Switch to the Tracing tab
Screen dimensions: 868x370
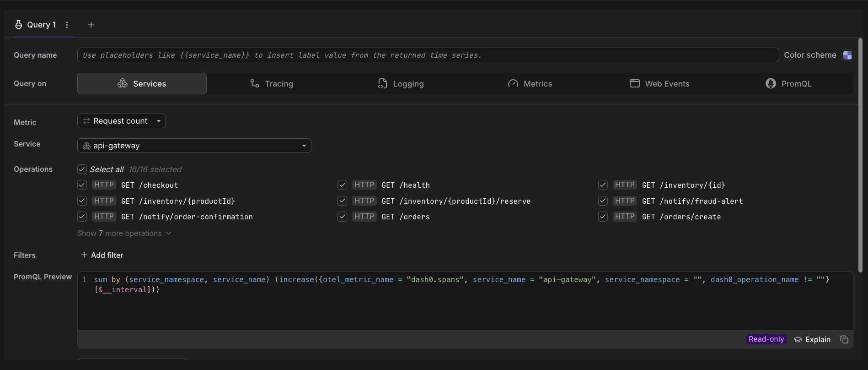(272, 84)
